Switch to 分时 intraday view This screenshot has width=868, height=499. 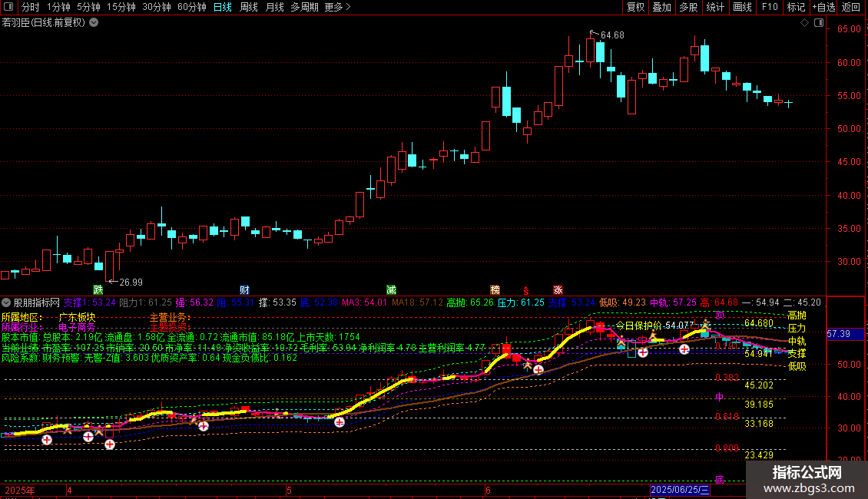tap(31, 7)
